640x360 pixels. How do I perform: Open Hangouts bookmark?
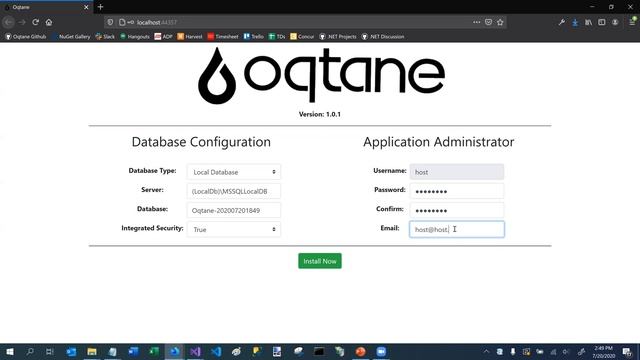(x=135, y=37)
